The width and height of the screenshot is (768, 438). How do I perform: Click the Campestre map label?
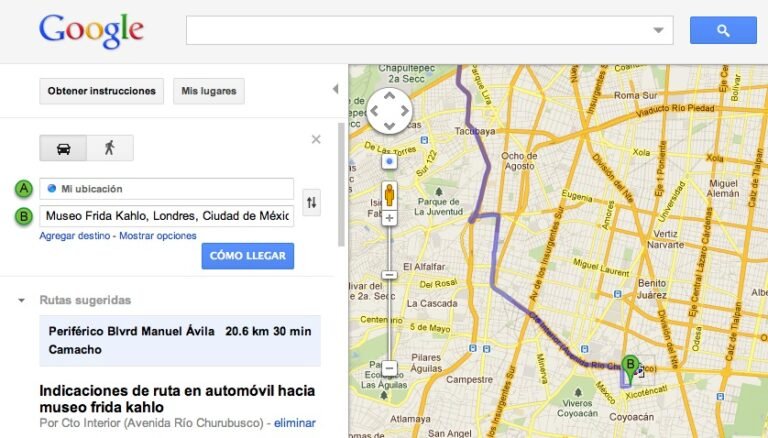(x=469, y=380)
